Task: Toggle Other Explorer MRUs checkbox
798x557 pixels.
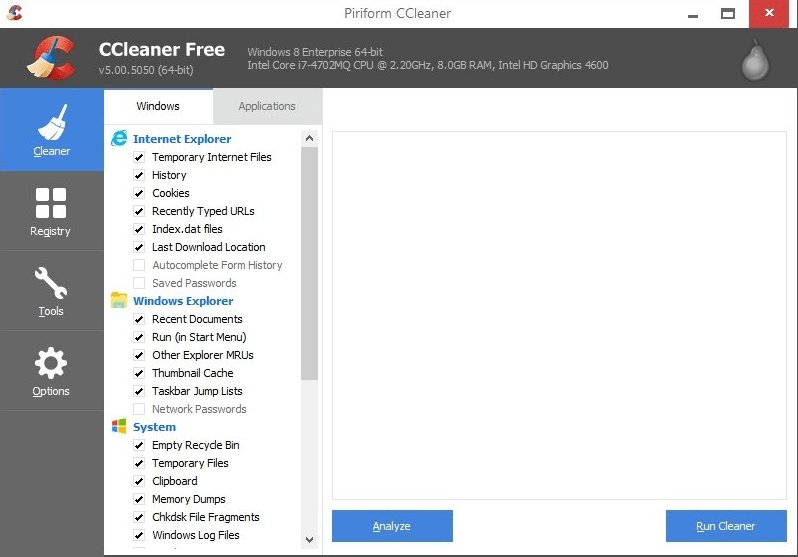Action: pos(139,355)
